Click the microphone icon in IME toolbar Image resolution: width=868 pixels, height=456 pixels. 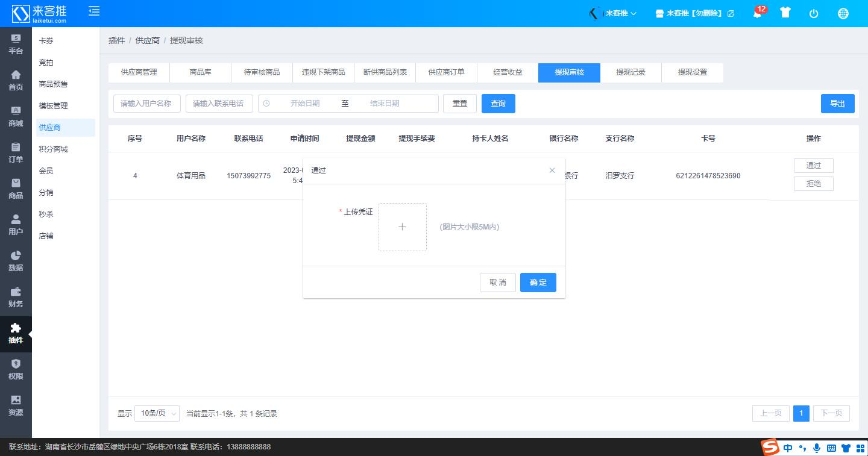[817, 448]
